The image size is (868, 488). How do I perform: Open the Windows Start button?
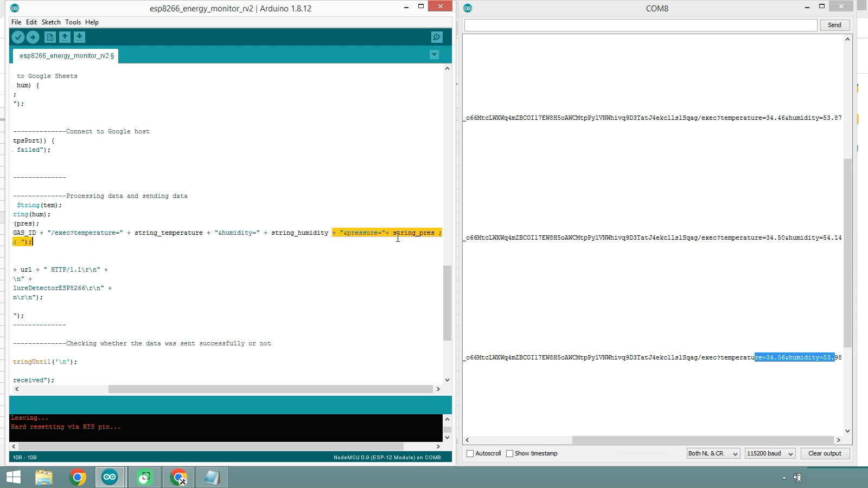click(x=13, y=477)
